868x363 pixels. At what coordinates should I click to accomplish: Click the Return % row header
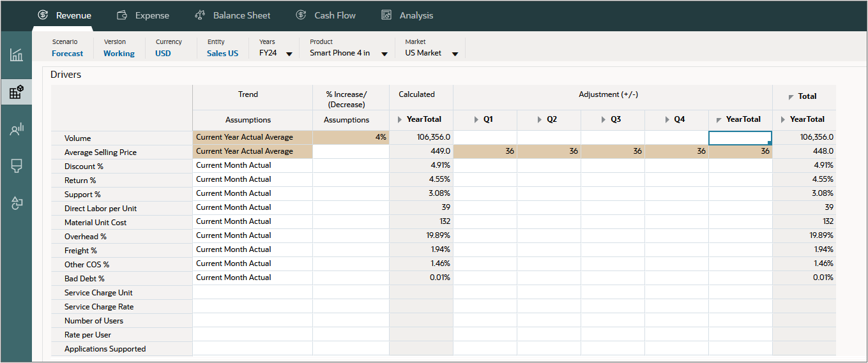122,181
